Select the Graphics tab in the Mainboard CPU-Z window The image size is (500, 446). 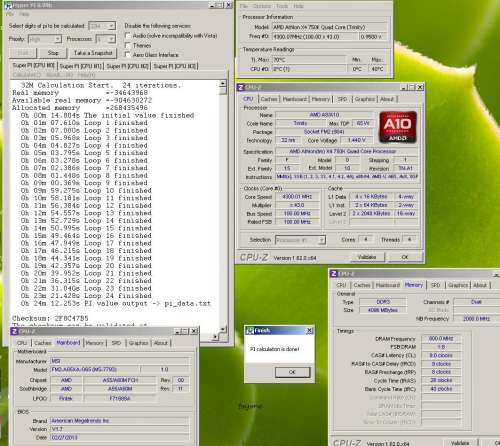click(138, 343)
